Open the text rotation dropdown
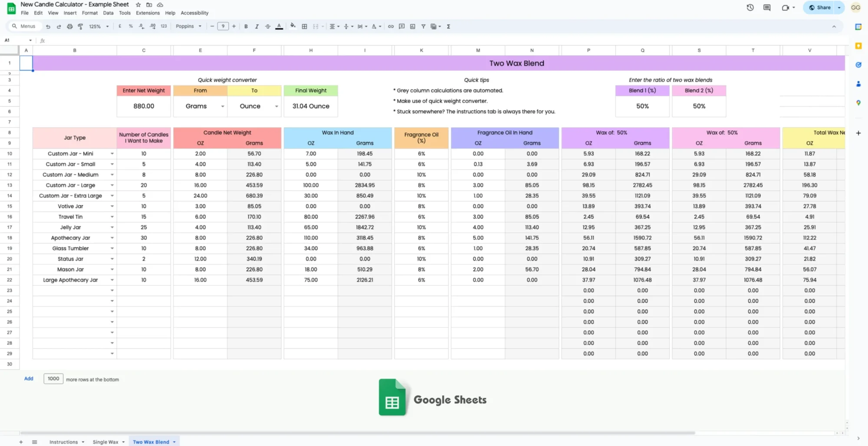Viewport: 868px width, 446px height. pyautogui.click(x=376, y=26)
